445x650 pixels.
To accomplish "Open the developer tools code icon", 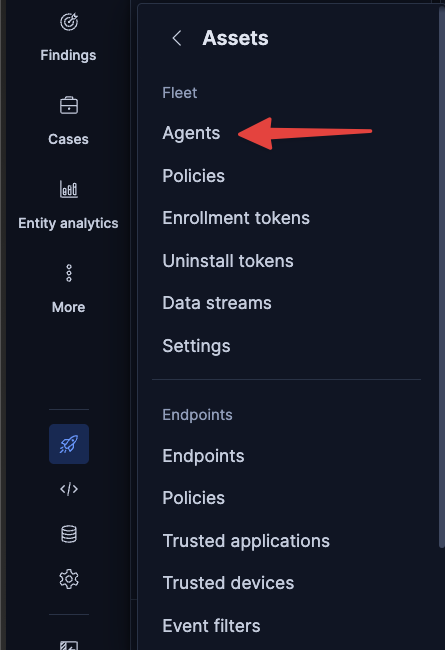I will 69,489.
